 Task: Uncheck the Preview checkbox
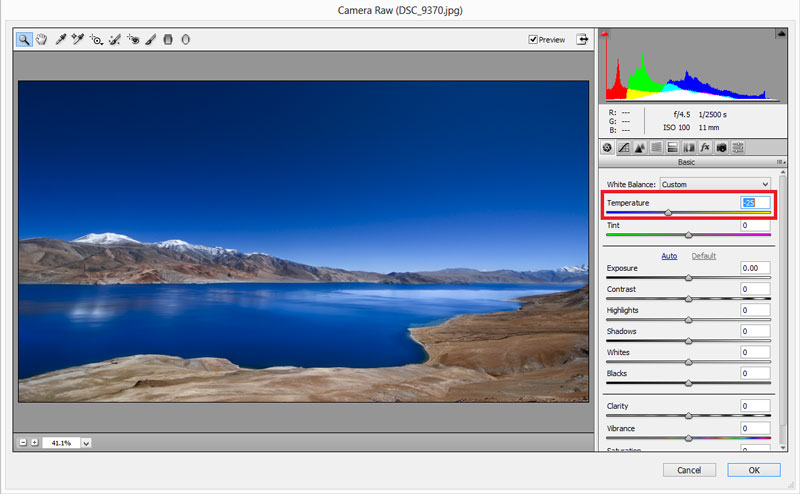click(x=534, y=40)
